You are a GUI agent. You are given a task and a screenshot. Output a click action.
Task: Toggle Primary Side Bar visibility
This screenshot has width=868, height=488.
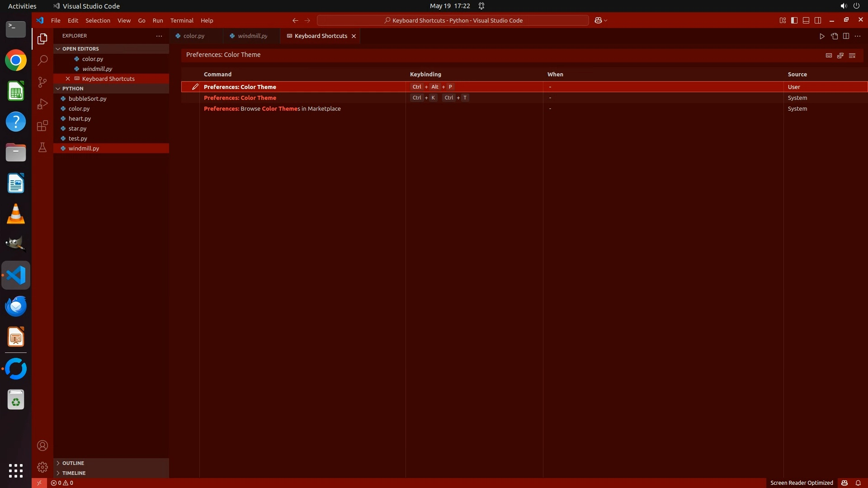point(794,20)
